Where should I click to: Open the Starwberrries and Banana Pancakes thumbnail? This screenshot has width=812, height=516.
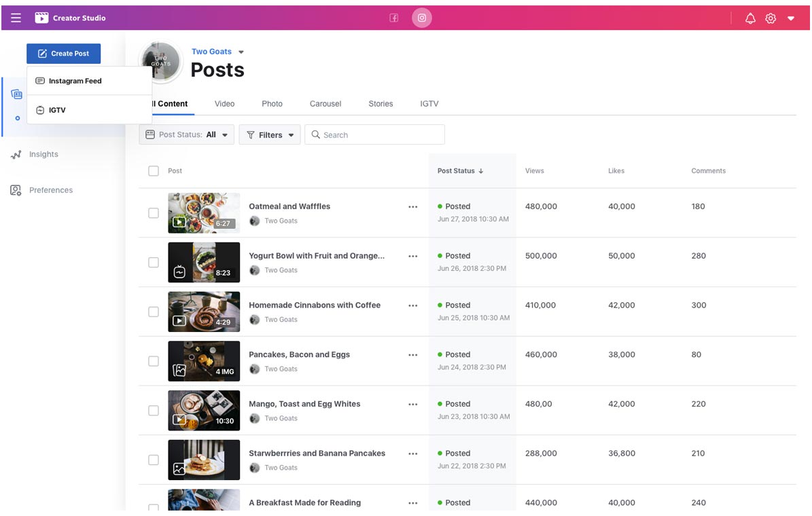[x=204, y=460]
